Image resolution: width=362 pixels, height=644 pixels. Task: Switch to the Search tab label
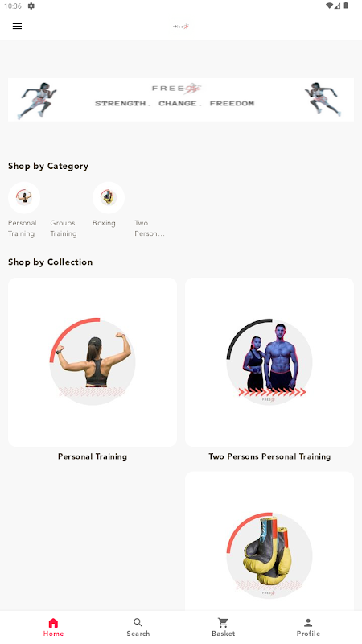pos(138,634)
